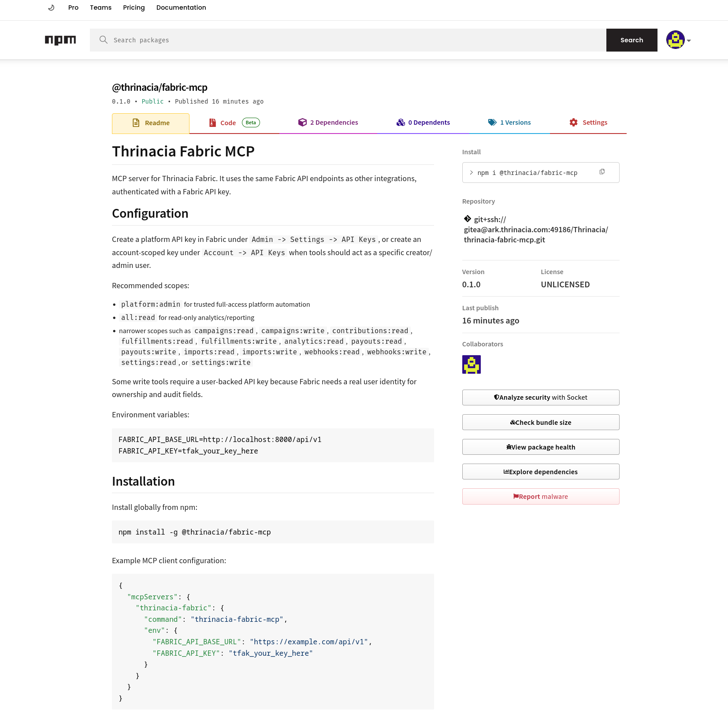Click the bundle size icon

(513, 422)
